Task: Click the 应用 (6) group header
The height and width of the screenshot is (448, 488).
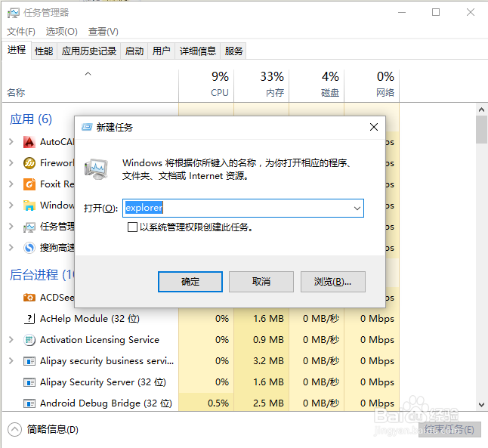Action: click(x=31, y=119)
